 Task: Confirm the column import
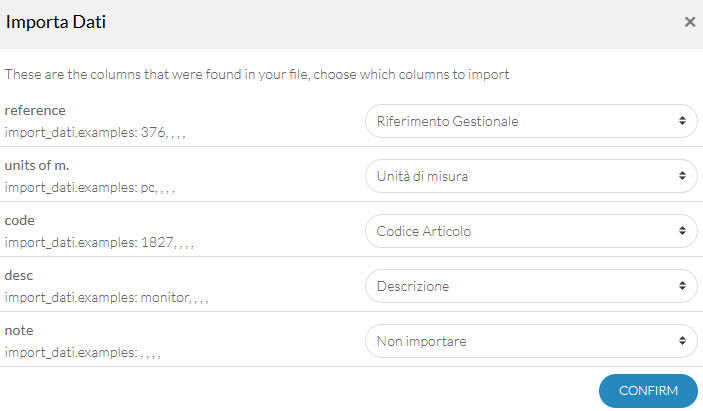click(648, 391)
